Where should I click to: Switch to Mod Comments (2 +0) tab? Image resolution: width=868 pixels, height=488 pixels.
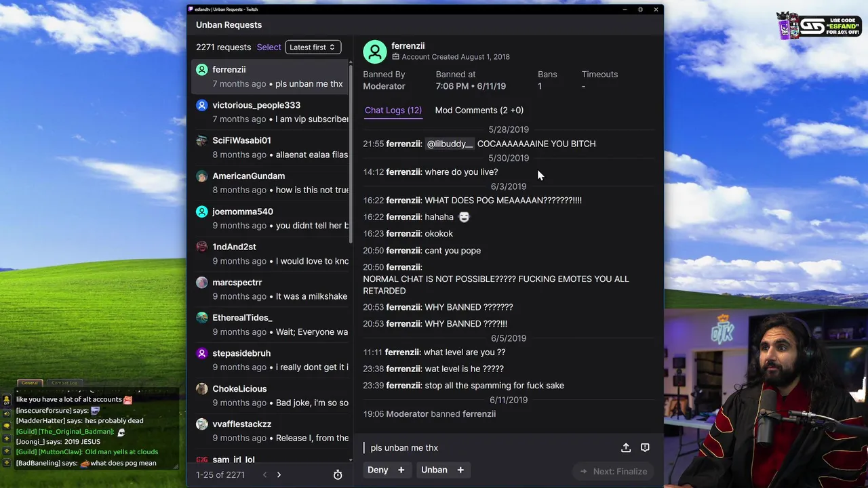pyautogui.click(x=479, y=110)
